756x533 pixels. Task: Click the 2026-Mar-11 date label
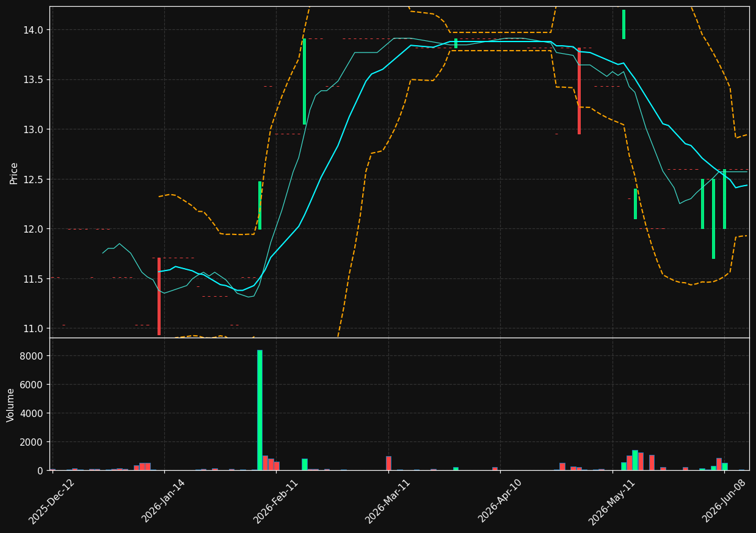coord(388,501)
